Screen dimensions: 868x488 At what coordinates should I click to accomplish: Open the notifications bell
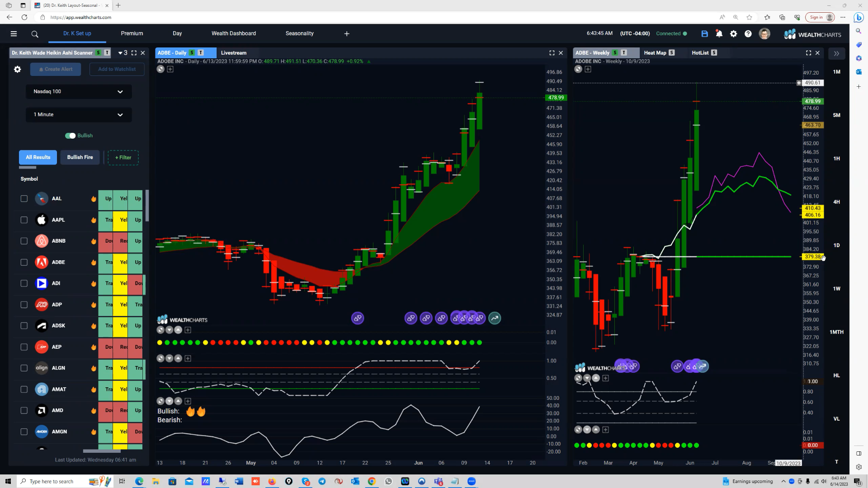click(719, 33)
